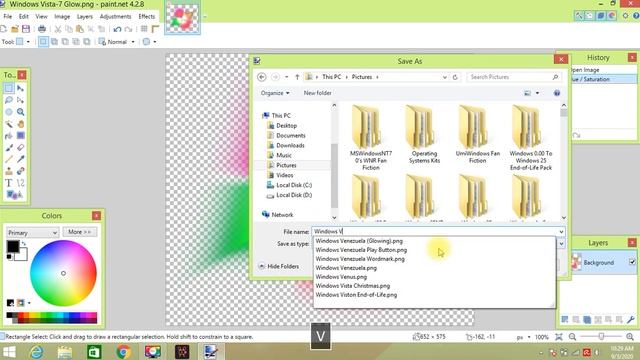Open the view options dropdown in Save As
The image size is (640, 360).
tap(537, 93)
